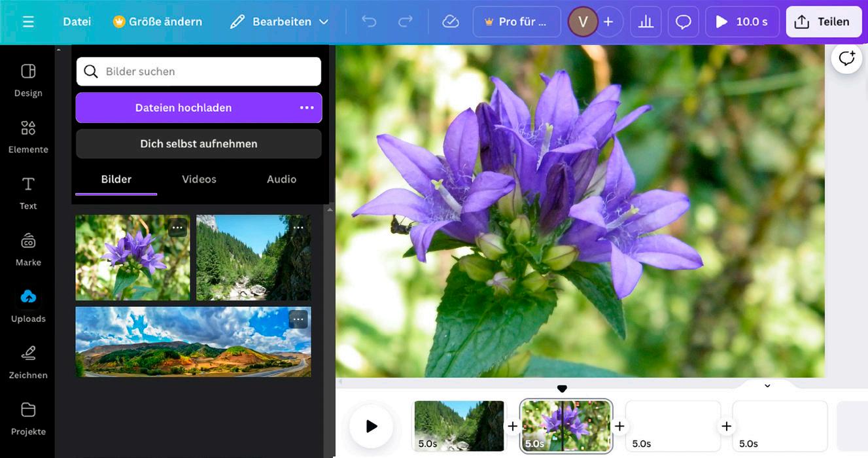Click the Pro für upgrade button
Image resolution: width=868 pixels, height=458 pixels.
pos(517,22)
